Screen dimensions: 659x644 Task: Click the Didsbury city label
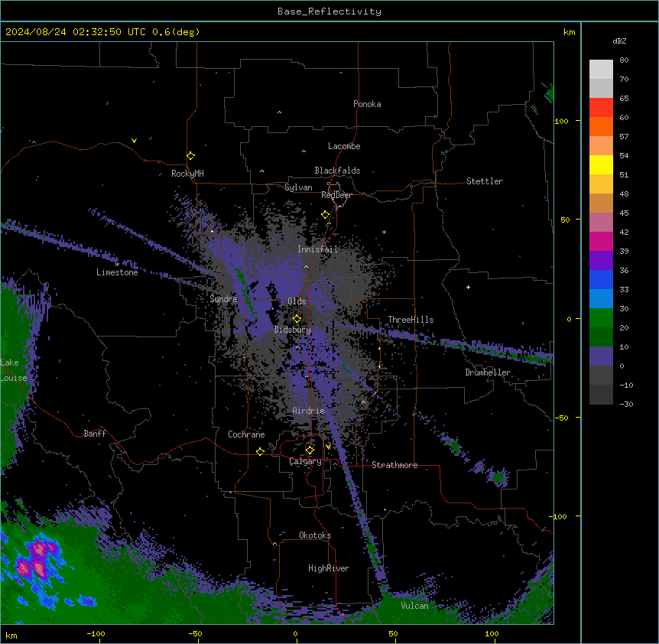point(293,330)
